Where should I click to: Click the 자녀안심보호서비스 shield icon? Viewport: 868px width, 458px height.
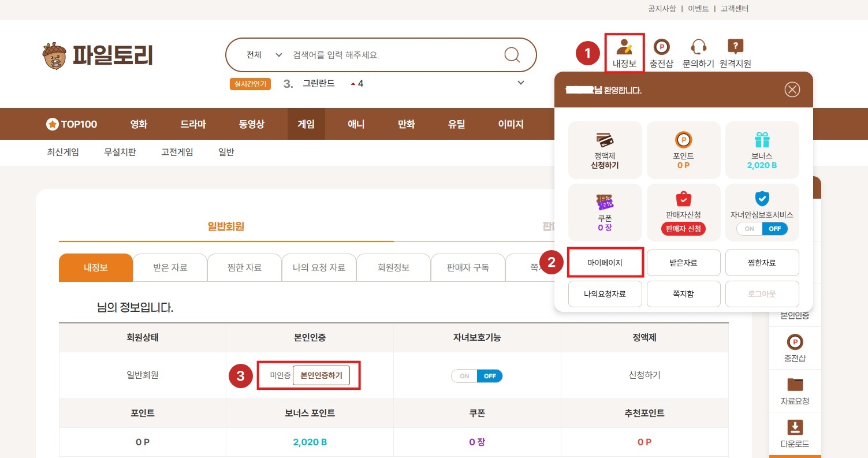(x=762, y=199)
